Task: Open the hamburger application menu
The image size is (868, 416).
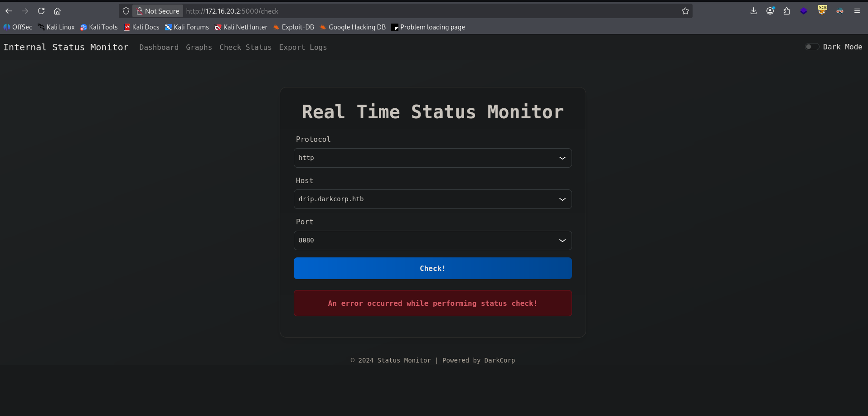Action: coord(857,11)
